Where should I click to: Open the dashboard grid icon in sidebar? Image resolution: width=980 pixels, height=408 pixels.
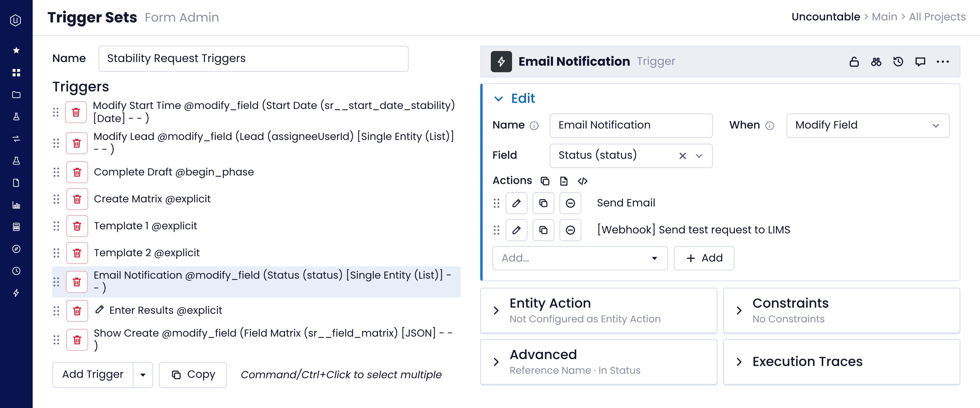(x=16, y=72)
